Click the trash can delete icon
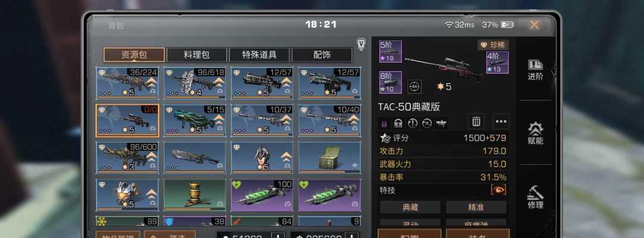The height and width of the screenshot is (238, 644). [476, 121]
